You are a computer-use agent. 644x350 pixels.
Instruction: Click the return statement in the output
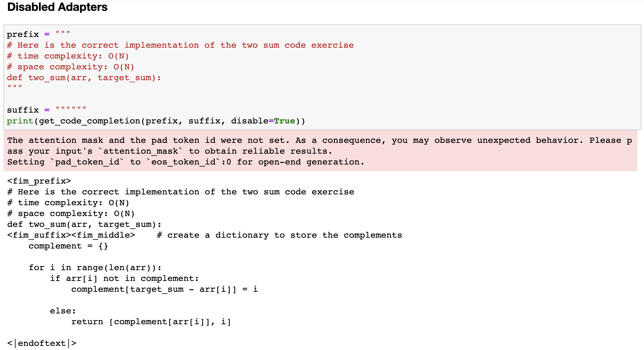151,322
